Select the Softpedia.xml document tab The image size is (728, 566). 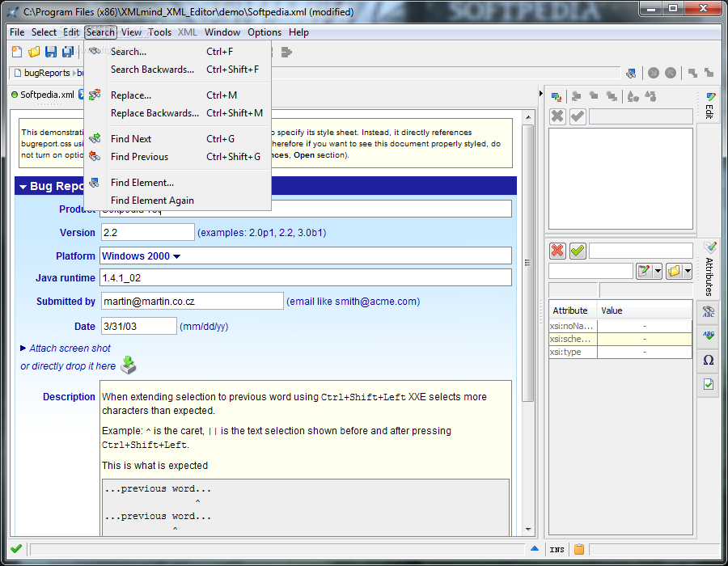tap(47, 95)
